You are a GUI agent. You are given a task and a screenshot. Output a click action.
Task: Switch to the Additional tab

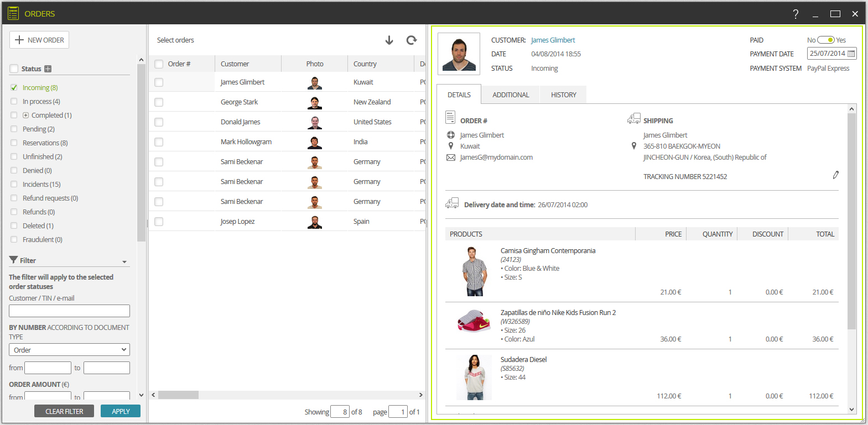click(x=511, y=95)
